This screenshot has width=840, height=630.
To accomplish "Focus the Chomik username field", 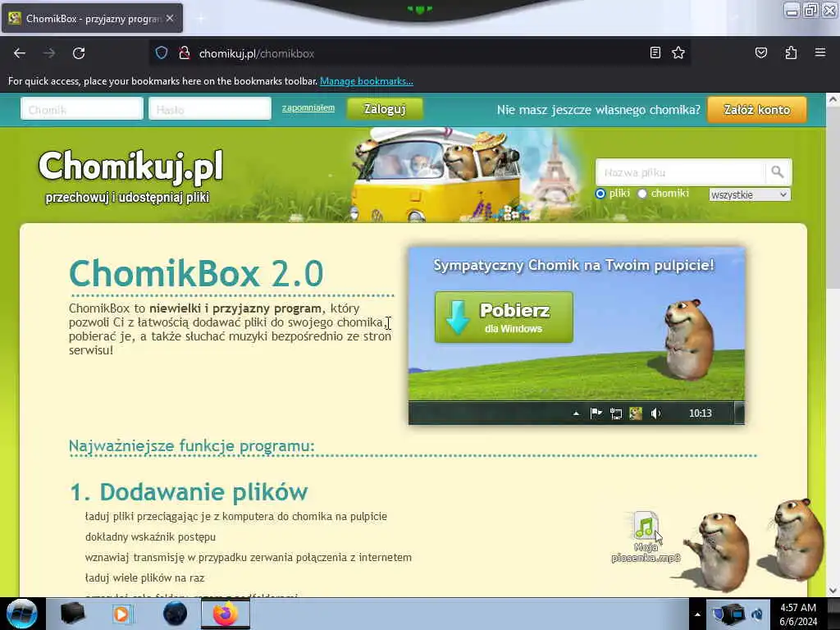I will [x=82, y=109].
